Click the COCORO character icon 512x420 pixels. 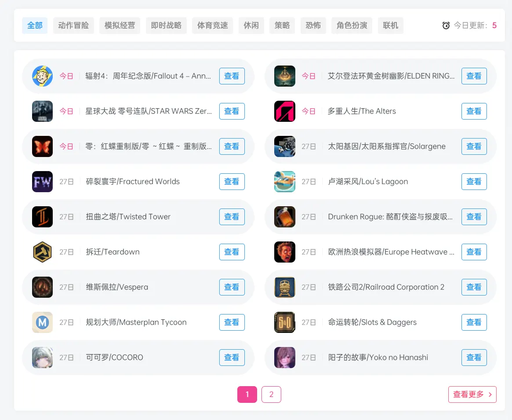pos(43,358)
